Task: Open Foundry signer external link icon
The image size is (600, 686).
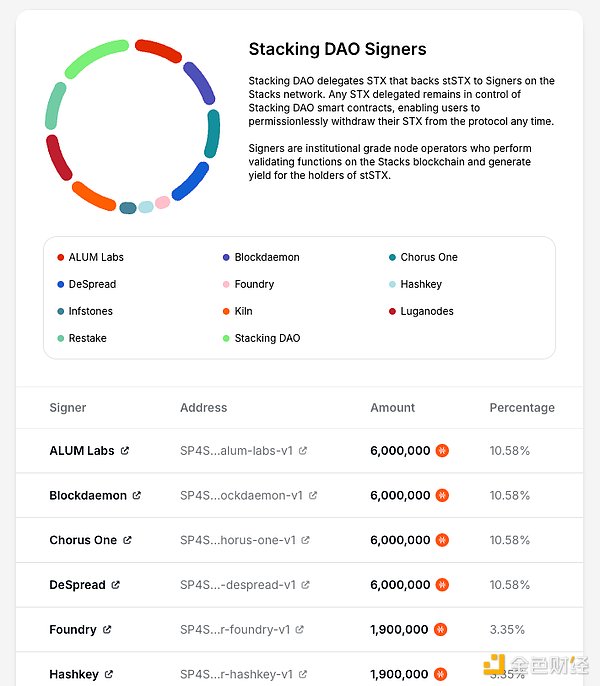Action: pyautogui.click(x=107, y=630)
